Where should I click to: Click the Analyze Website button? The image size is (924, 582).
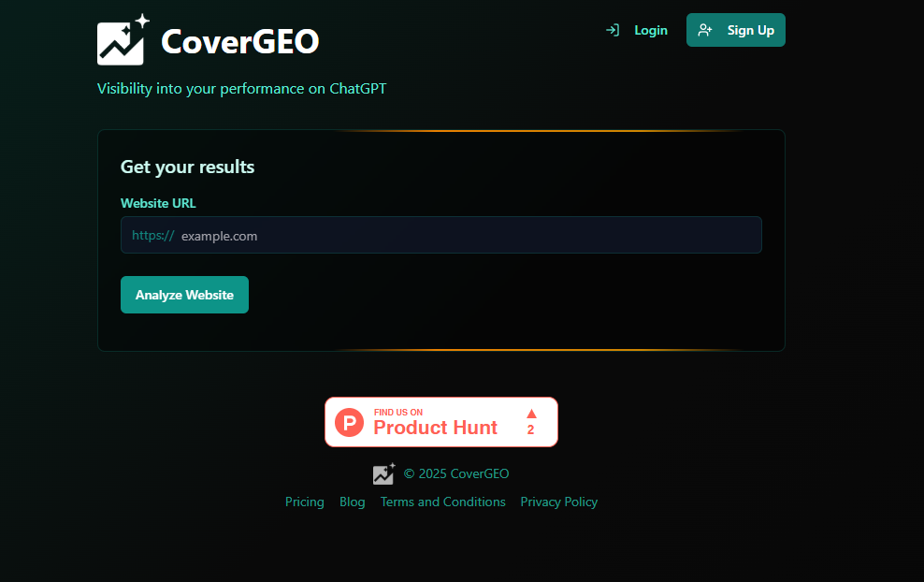pyautogui.click(x=184, y=295)
